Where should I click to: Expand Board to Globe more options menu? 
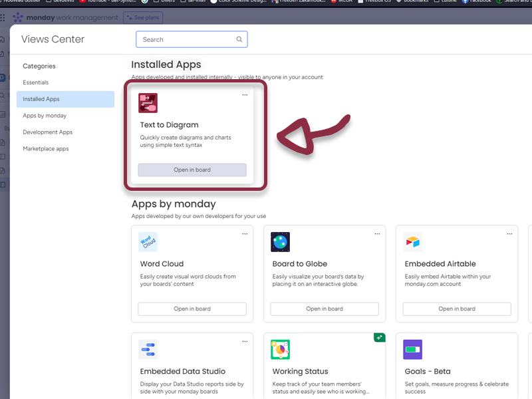[x=377, y=234]
